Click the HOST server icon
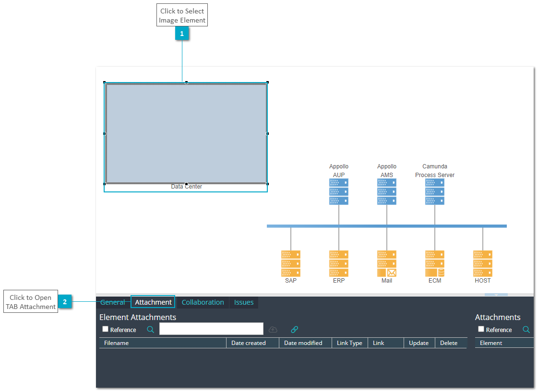The image size is (538, 392). pyautogui.click(x=483, y=263)
